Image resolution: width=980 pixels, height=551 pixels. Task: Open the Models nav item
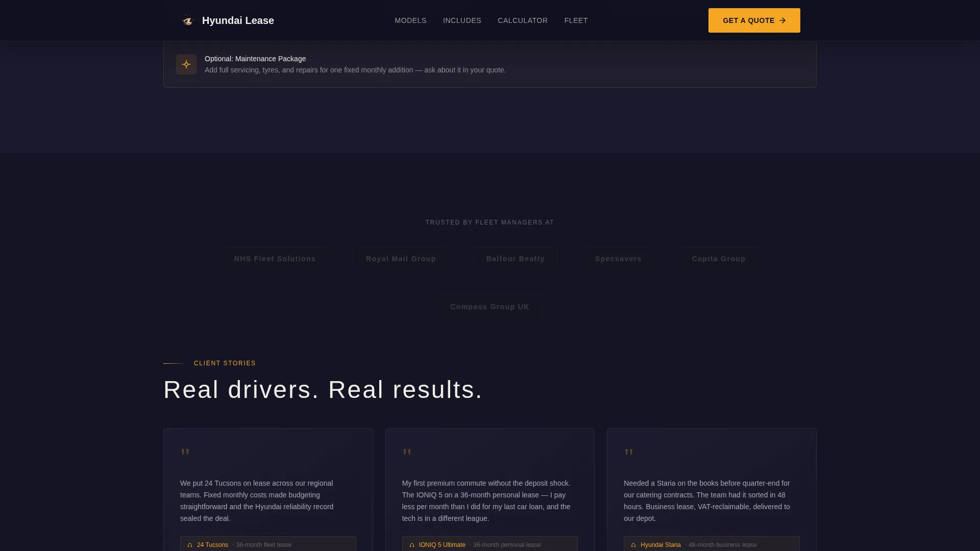[410, 20]
